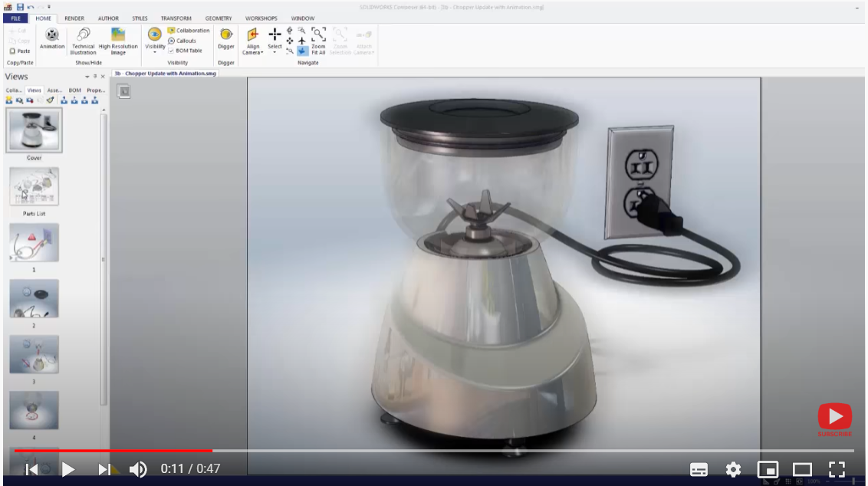Click the paintbrush icon in Views toolbar
This screenshot has height=486, width=868.
51,100
